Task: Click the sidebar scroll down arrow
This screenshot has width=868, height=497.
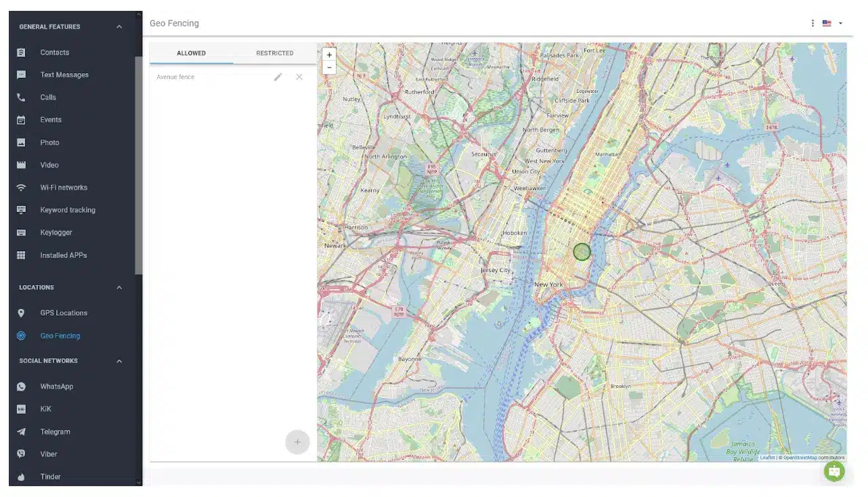Action: pyautogui.click(x=139, y=482)
